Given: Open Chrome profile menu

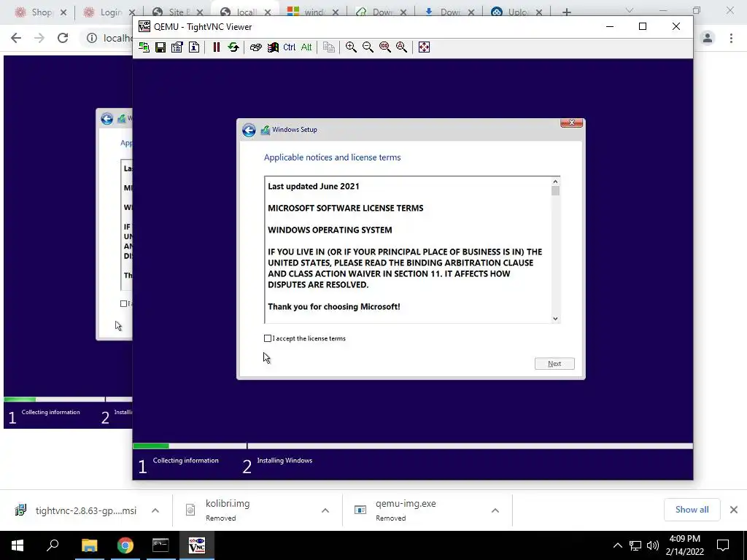Looking at the screenshot, I should (x=708, y=38).
